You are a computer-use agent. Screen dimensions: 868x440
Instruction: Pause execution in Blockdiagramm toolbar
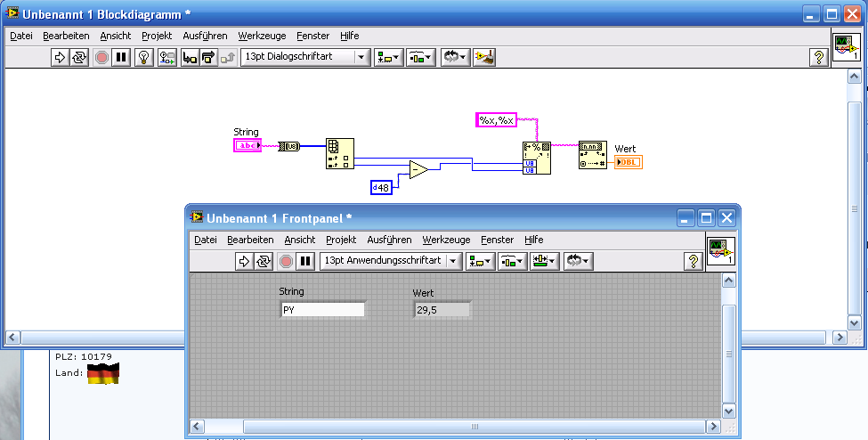point(121,57)
